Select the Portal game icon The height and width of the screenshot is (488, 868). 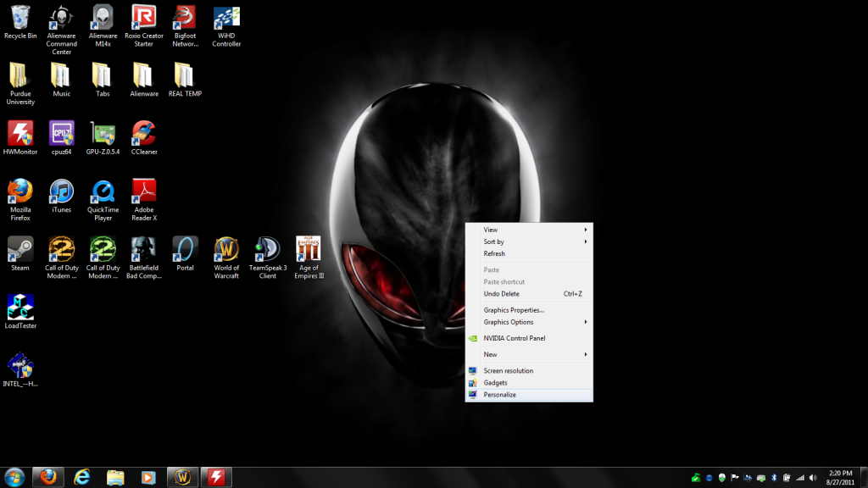[185, 254]
